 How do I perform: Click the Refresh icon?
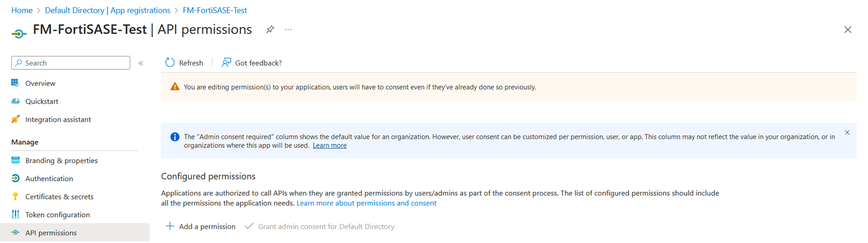[170, 63]
